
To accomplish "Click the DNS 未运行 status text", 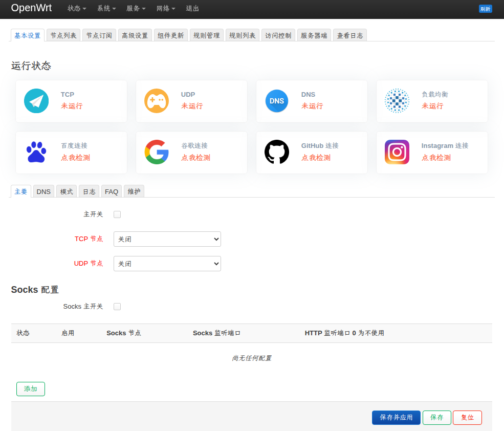I will click(312, 106).
